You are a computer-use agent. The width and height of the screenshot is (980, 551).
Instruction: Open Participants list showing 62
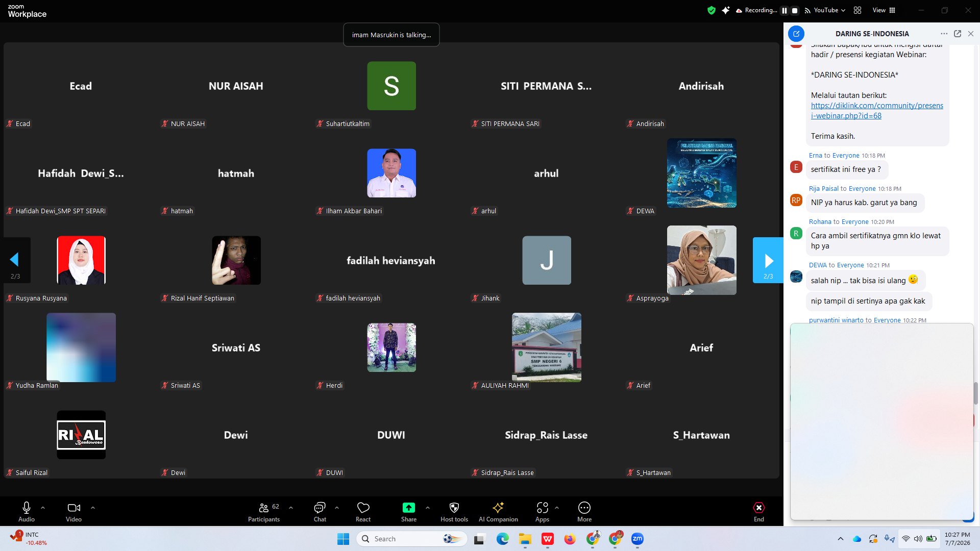pyautogui.click(x=264, y=512)
